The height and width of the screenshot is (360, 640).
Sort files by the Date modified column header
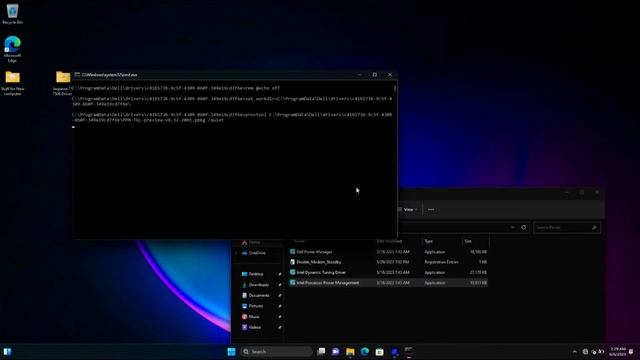coord(389,241)
